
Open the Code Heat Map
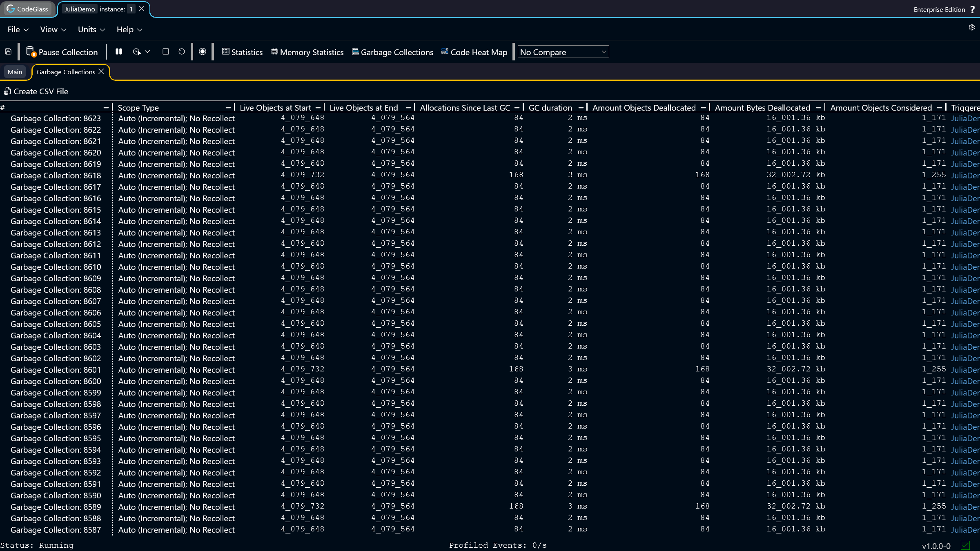[x=474, y=52]
